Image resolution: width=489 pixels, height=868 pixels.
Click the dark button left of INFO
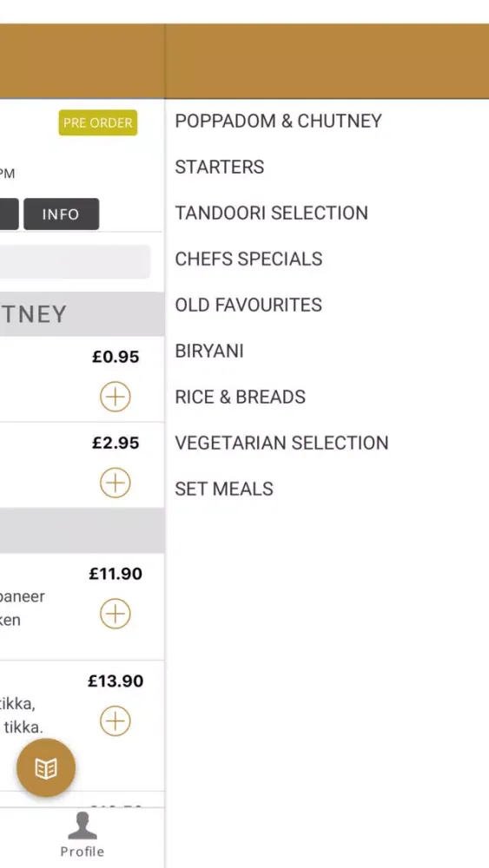[x=9, y=214]
